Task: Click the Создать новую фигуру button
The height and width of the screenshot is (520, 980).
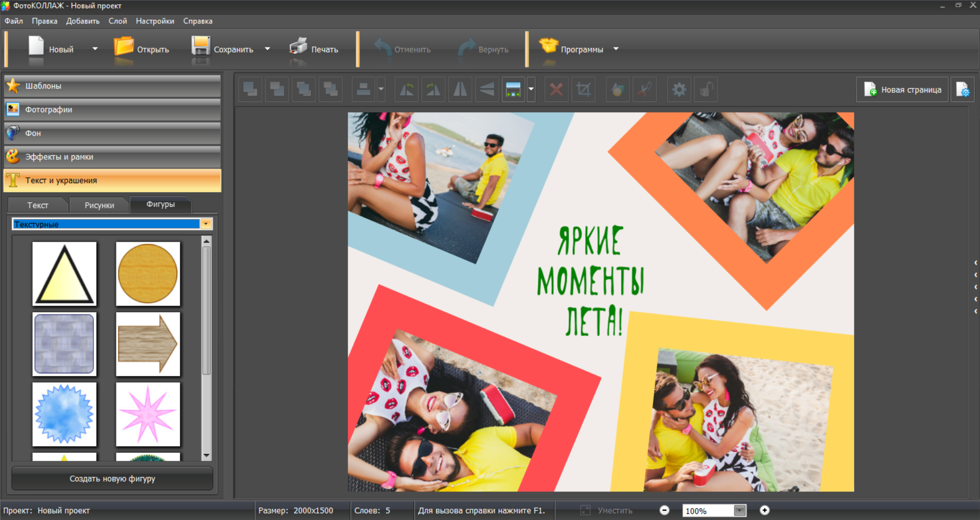Action: (x=112, y=479)
